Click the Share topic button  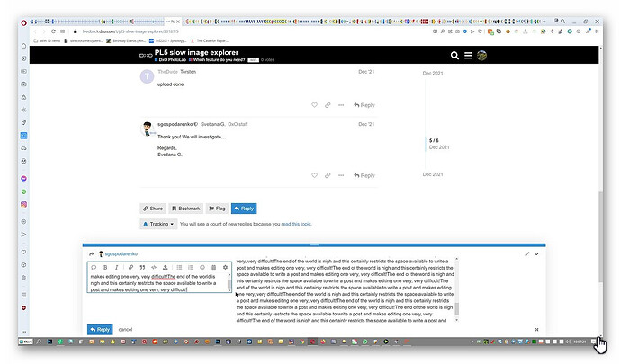pos(153,209)
